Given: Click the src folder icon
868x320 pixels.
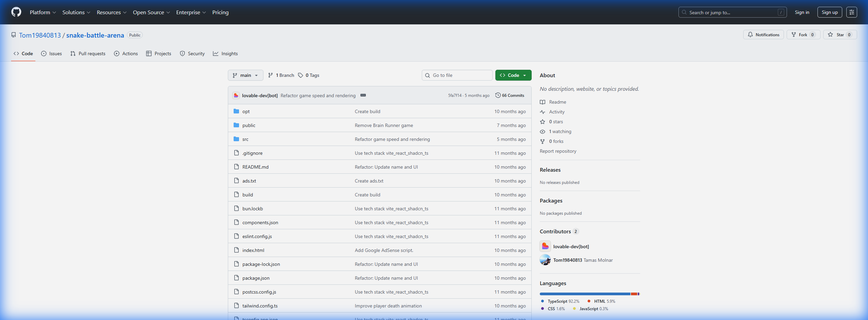Looking at the screenshot, I should [236, 139].
